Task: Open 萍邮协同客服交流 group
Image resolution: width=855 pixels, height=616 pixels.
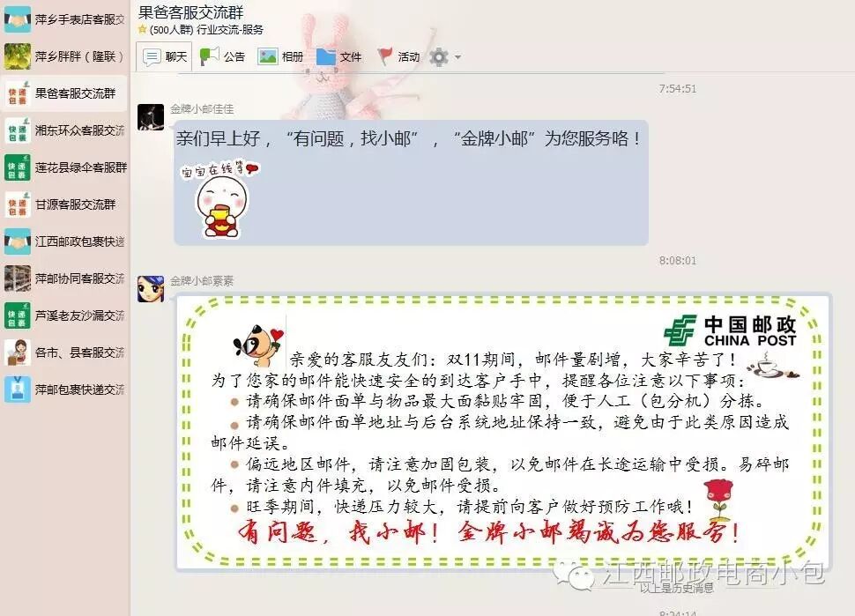Action: [64, 278]
